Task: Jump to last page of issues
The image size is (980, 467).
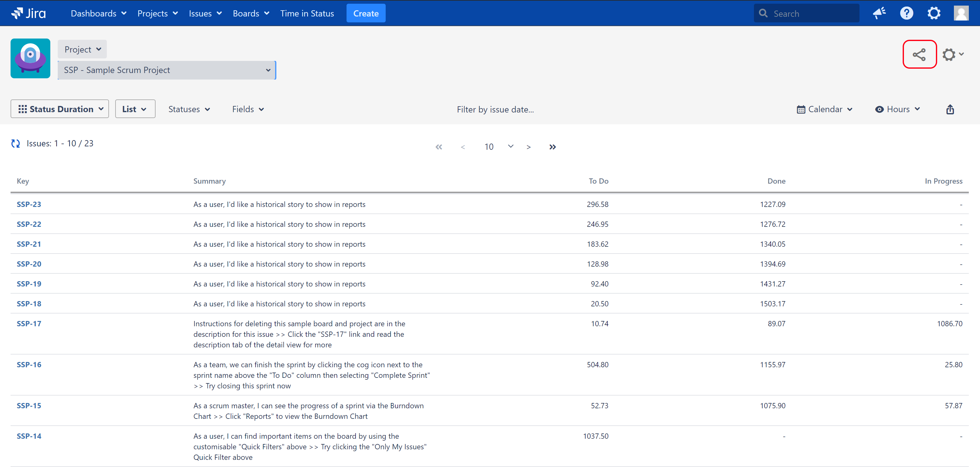Action: point(552,147)
